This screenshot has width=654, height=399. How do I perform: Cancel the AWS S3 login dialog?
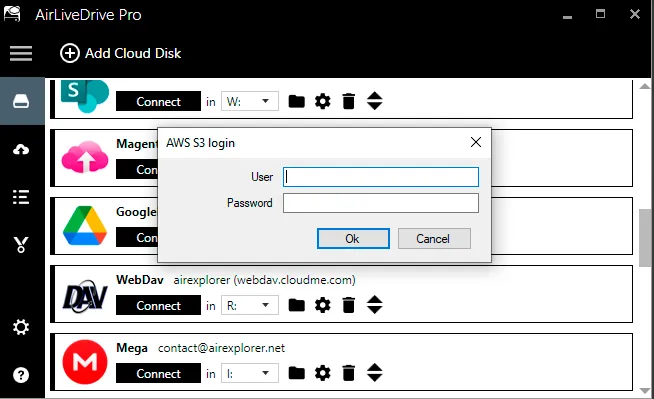pyautogui.click(x=434, y=238)
